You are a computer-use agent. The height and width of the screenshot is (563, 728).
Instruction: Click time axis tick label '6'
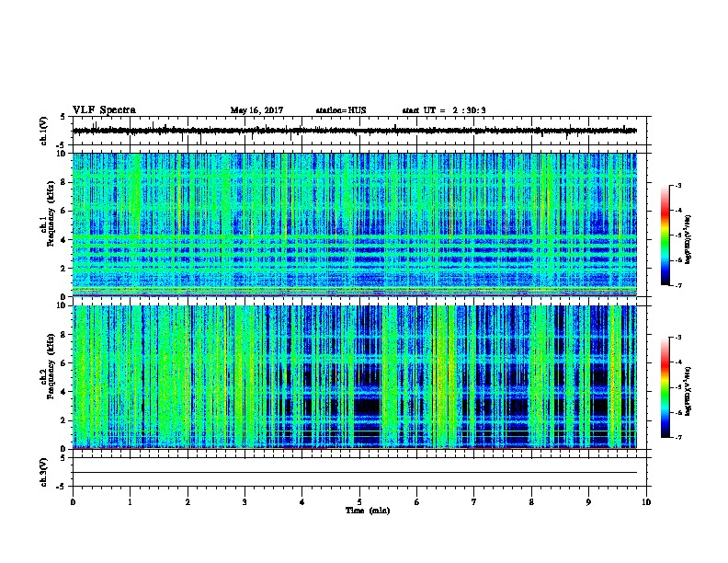coord(417,502)
